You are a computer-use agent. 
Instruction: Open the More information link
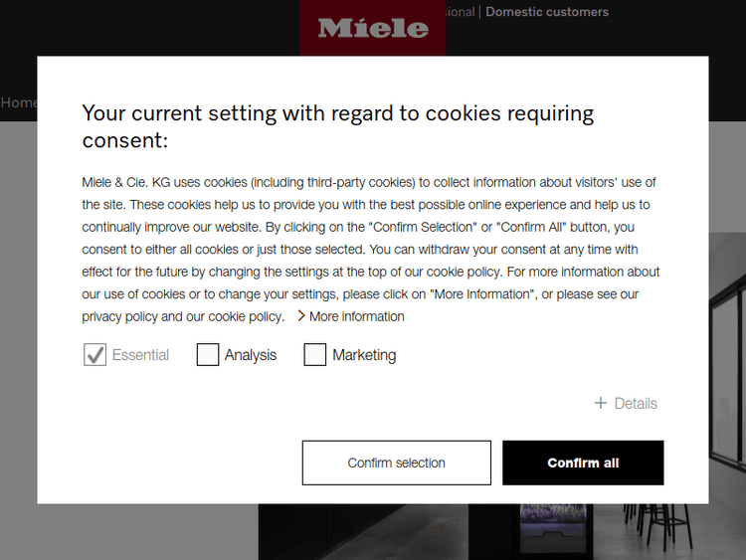click(356, 316)
